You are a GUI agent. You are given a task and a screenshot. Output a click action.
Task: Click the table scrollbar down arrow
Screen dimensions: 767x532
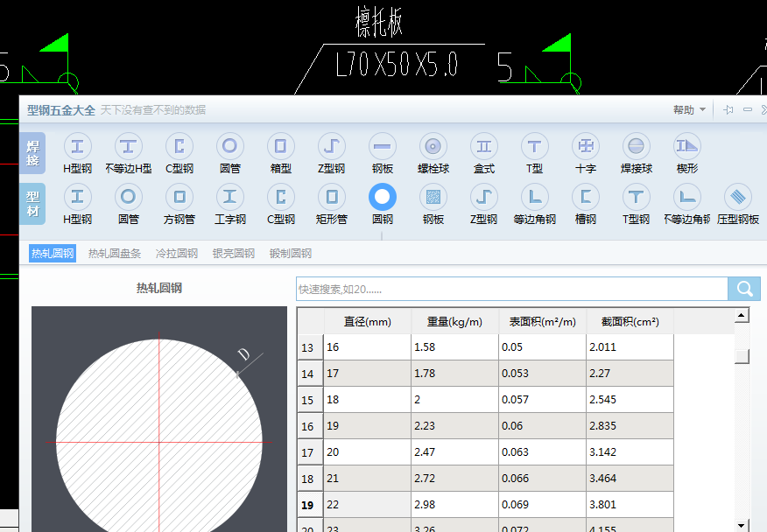742,526
